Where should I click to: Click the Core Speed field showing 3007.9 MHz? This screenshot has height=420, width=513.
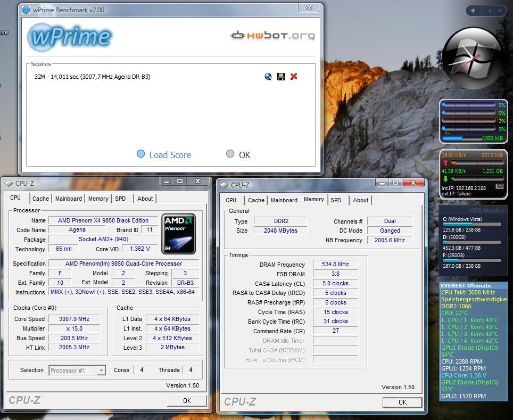75,319
